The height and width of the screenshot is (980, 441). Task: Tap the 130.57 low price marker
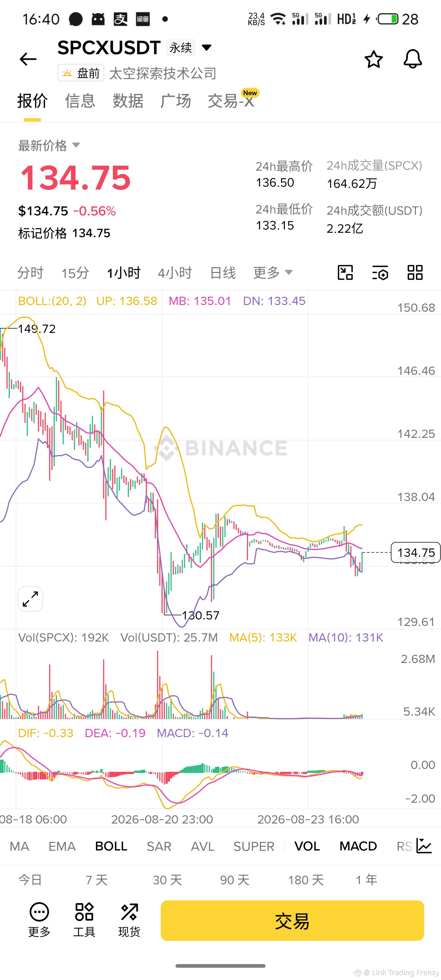[x=201, y=615]
